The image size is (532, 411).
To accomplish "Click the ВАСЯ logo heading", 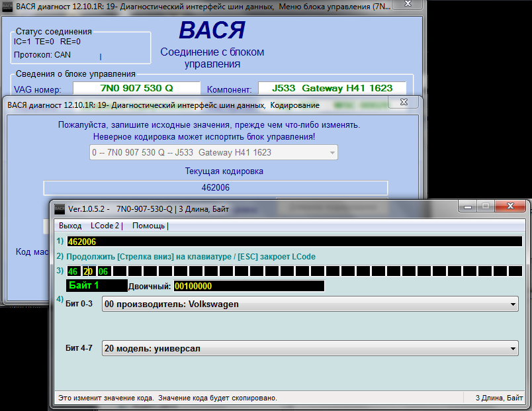I will (212, 30).
